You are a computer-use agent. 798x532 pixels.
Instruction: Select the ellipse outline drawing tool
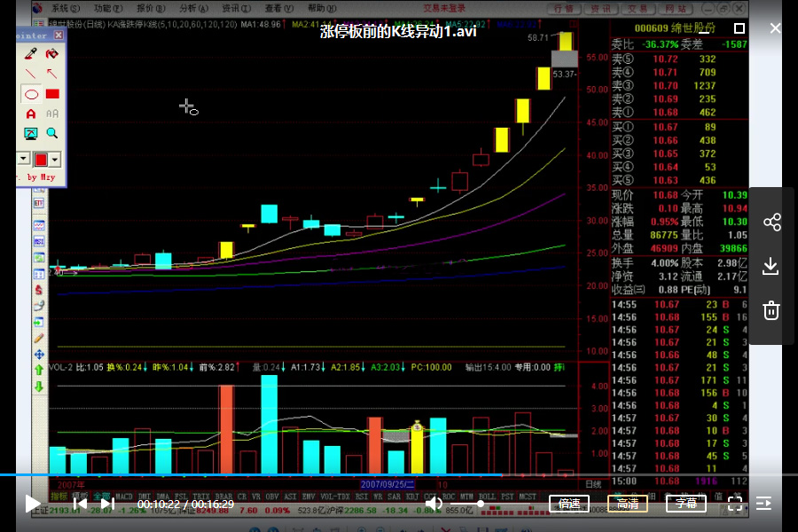click(x=31, y=94)
